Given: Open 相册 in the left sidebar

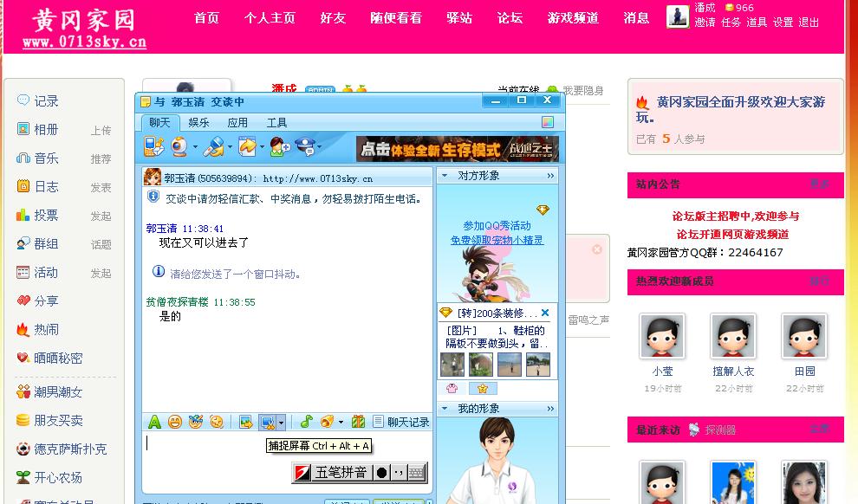Looking at the screenshot, I should (x=46, y=130).
